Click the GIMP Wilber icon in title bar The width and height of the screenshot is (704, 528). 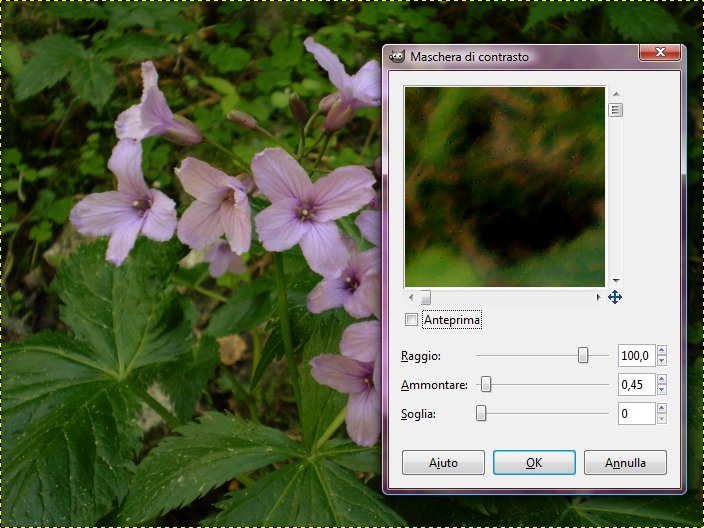click(x=396, y=57)
